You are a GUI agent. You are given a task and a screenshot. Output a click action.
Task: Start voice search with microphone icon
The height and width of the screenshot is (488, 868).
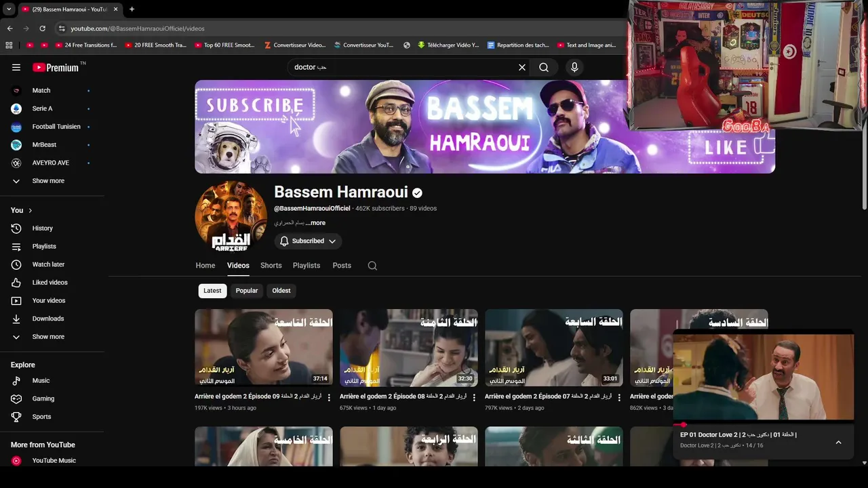coord(574,67)
